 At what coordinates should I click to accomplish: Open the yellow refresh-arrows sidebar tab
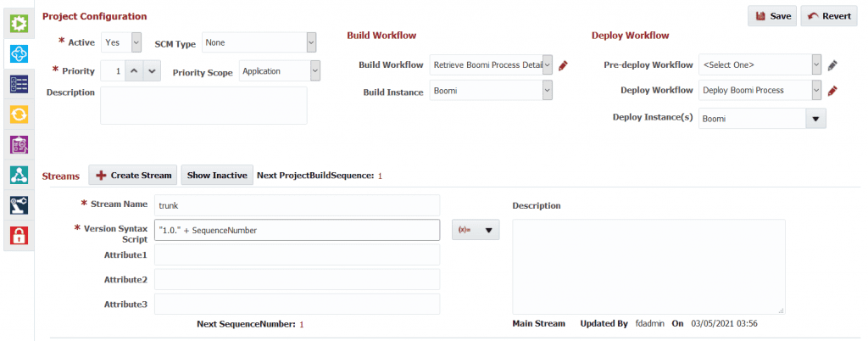19,114
